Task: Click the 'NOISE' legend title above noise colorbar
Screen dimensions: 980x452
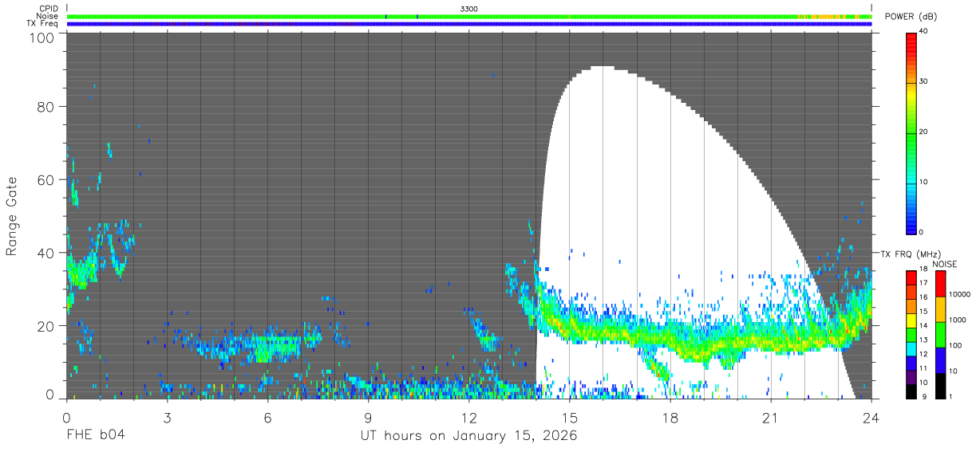Action: (x=944, y=264)
